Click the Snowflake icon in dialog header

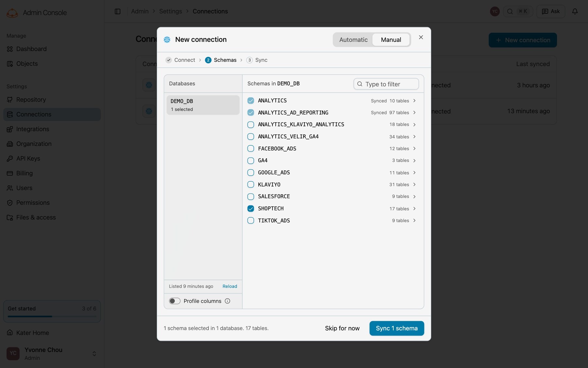click(167, 40)
